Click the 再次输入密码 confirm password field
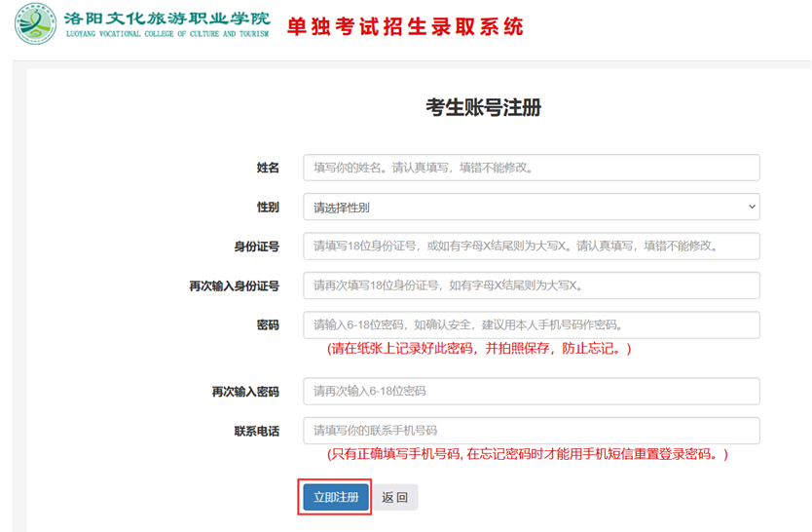This screenshot has width=812, height=532. (x=531, y=391)
